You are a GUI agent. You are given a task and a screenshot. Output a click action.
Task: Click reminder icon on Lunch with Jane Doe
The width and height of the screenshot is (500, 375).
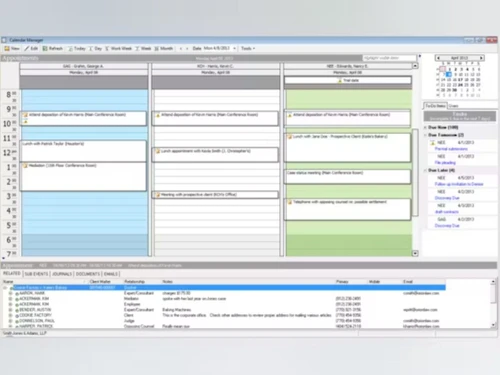coord(290,137)
